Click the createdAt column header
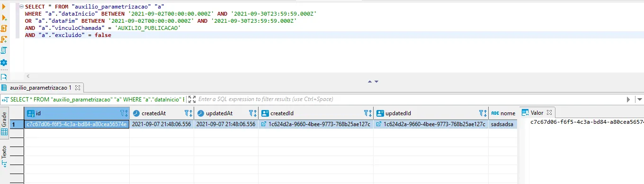644x184 pixels. (x=161, y=113)
